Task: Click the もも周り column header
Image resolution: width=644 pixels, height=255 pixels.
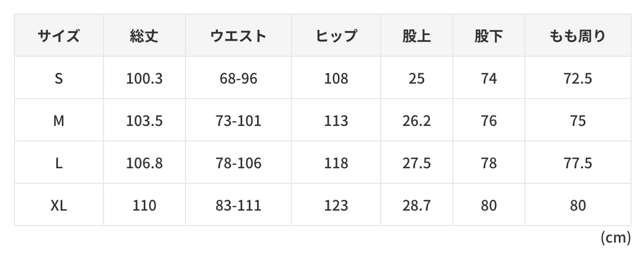Action: [578, 36]
